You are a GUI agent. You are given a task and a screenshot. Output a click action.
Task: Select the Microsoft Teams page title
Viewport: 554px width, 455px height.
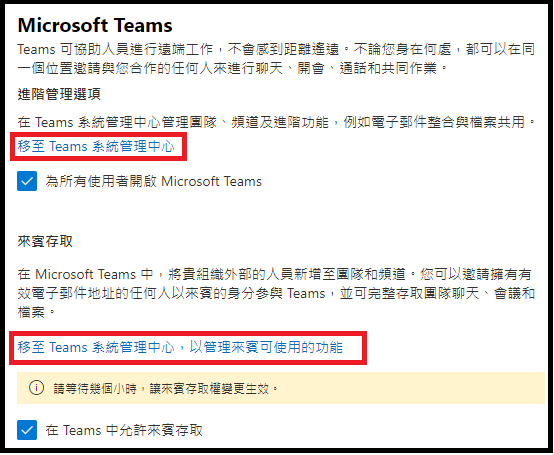pyautogui.click(x=95, y=25)
